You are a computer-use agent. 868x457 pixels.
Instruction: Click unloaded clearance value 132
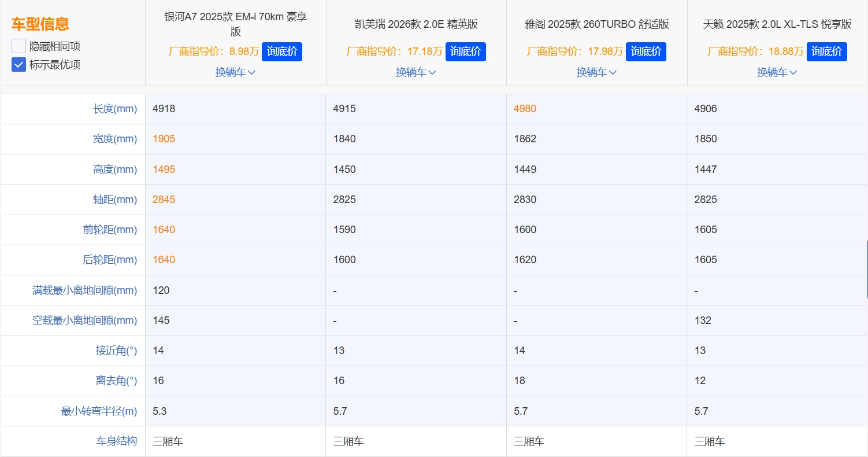(703, 320)
